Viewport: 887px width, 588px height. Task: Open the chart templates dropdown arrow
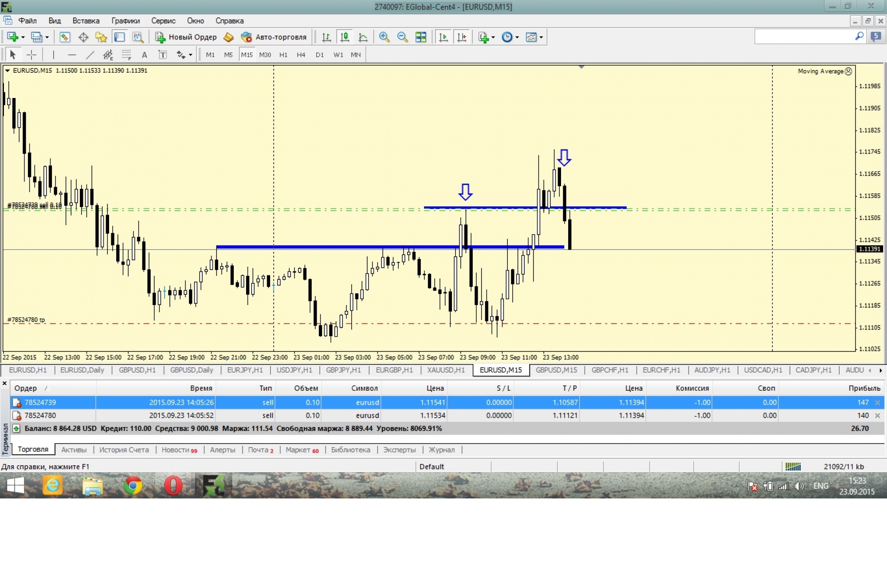click(541, 37)
